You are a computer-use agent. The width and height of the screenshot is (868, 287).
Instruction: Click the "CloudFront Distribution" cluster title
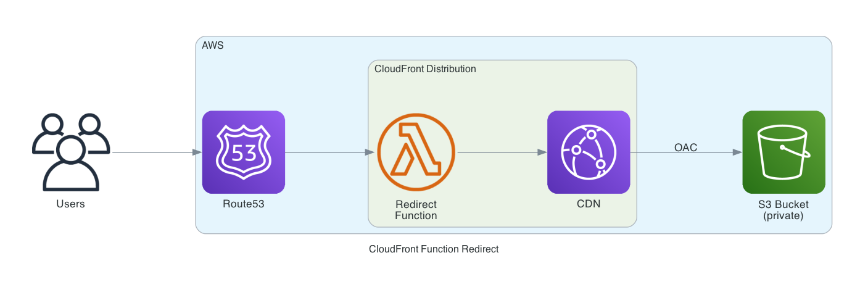[425, 69]
